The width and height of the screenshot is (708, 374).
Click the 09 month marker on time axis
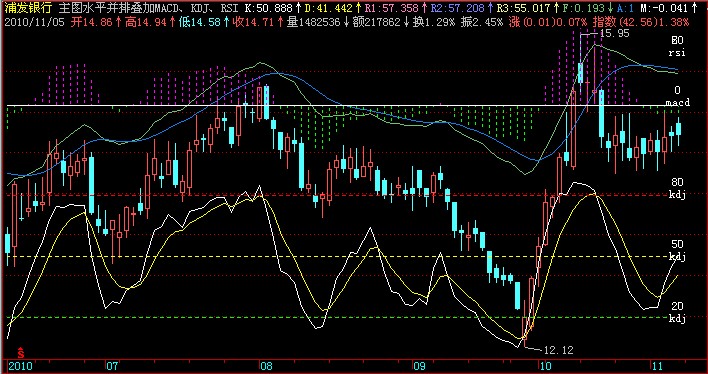[x=419, y=365]
